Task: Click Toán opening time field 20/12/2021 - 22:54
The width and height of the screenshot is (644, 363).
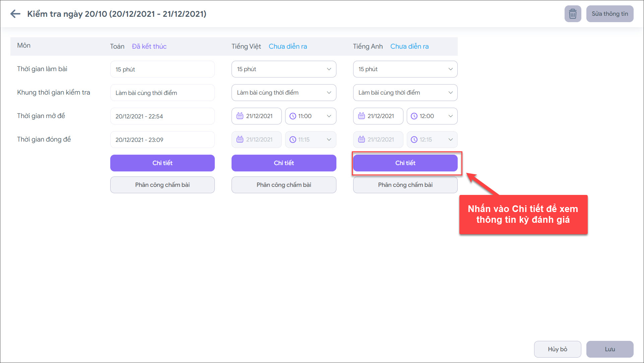Action: click(x=162, y=116)
